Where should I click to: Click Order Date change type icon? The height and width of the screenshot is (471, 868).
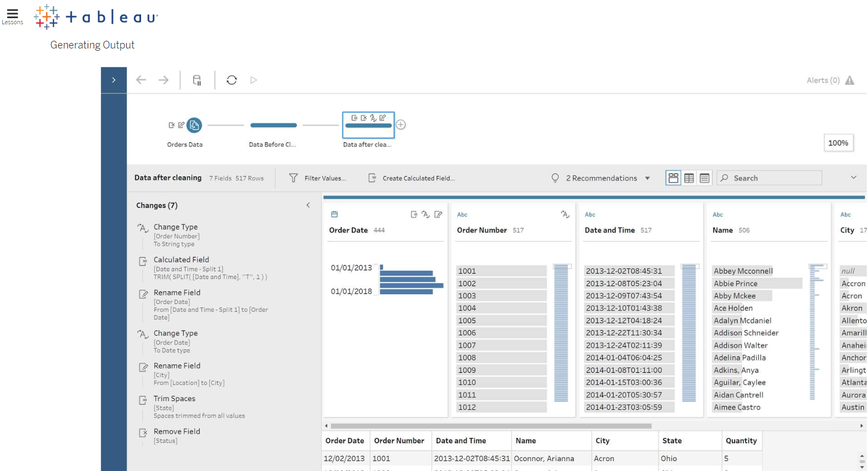[x=426, y=214]
